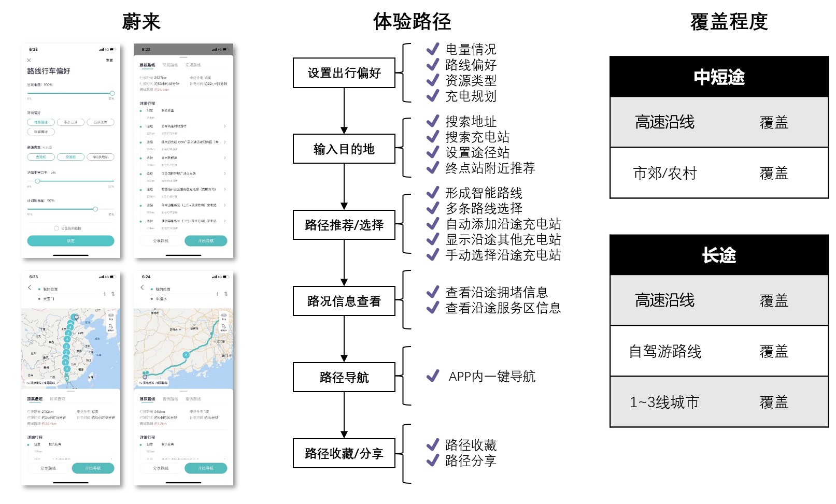The image size is (836, 504).
Task: Tap back arrow in 6:24 phone screen
Action: pyautogui.click(x=142, y=287)
